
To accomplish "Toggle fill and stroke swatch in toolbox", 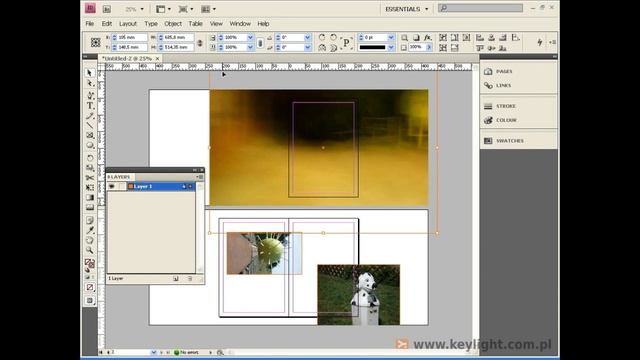I will pyautogui.click(x=90, y=264).
